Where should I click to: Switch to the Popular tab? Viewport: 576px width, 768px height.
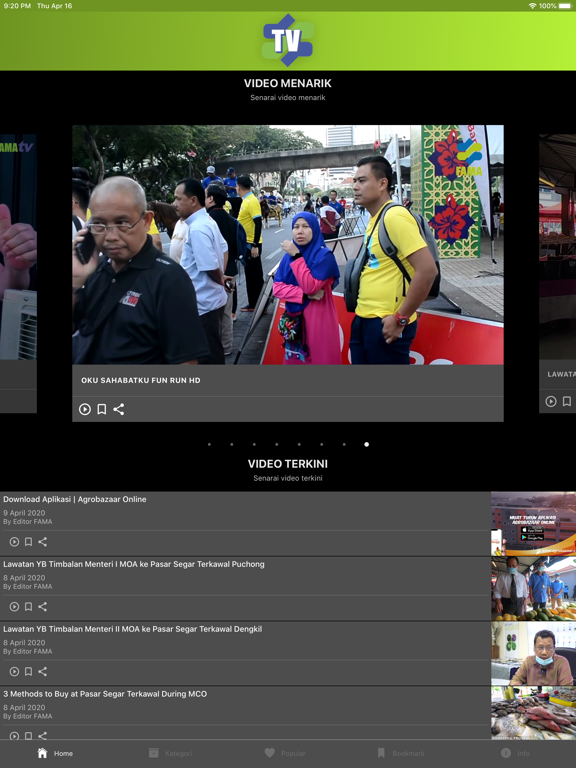tap(285, 753)
